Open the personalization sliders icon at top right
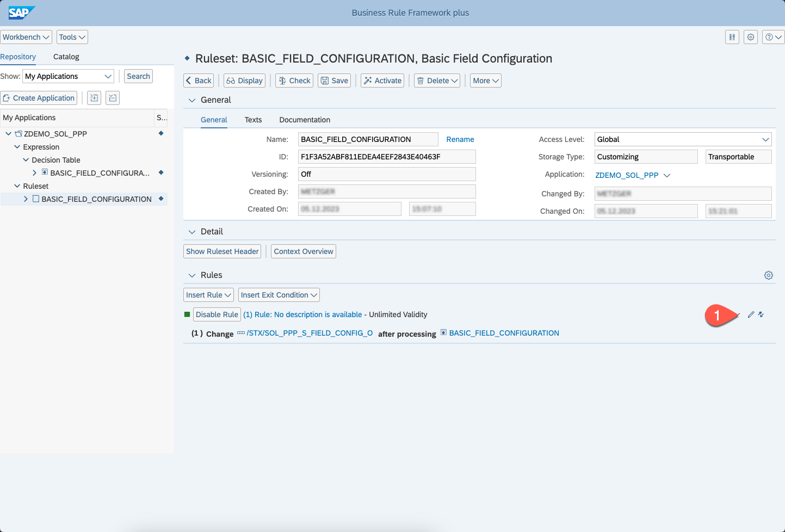The width and height of the screenshot is (785, 532). point(732,37)
